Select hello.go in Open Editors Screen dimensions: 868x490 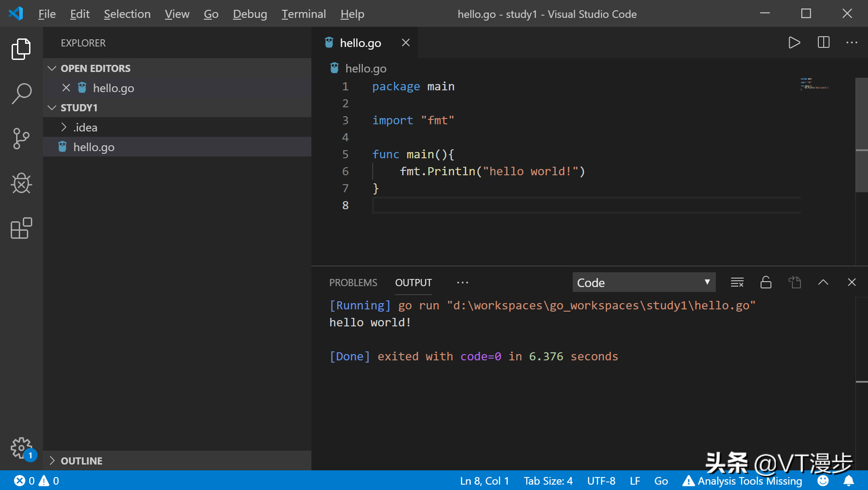click(x=177, y=88)
